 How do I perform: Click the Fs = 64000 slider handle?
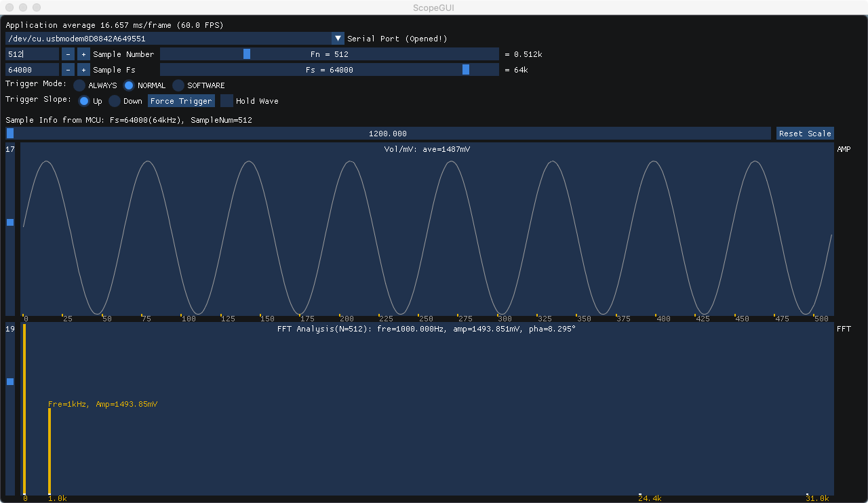click(466, 70)
